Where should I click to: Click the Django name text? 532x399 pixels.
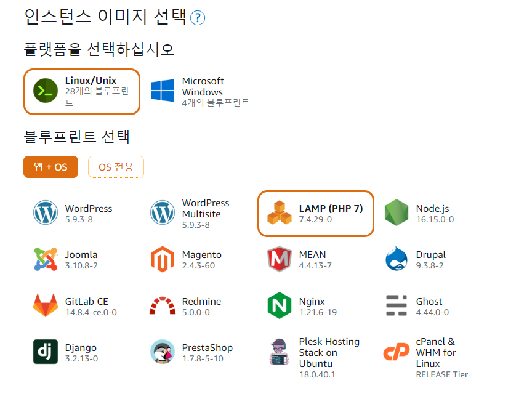[81, 348]
